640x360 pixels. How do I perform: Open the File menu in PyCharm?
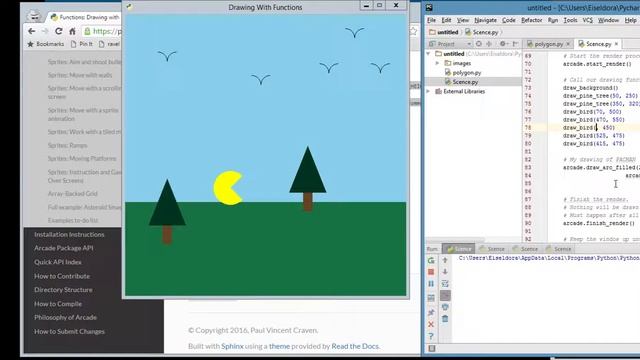[x=431, y=20]
